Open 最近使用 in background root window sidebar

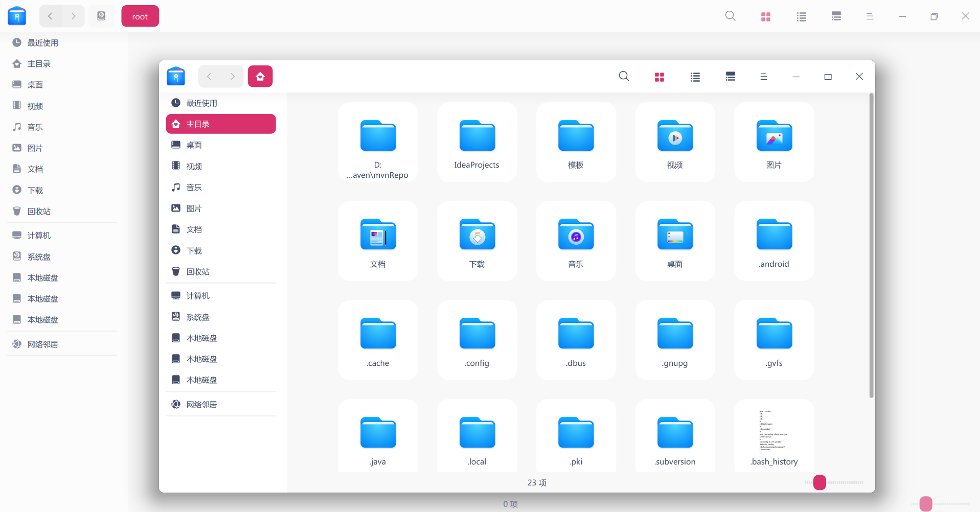tap(62, 43)
